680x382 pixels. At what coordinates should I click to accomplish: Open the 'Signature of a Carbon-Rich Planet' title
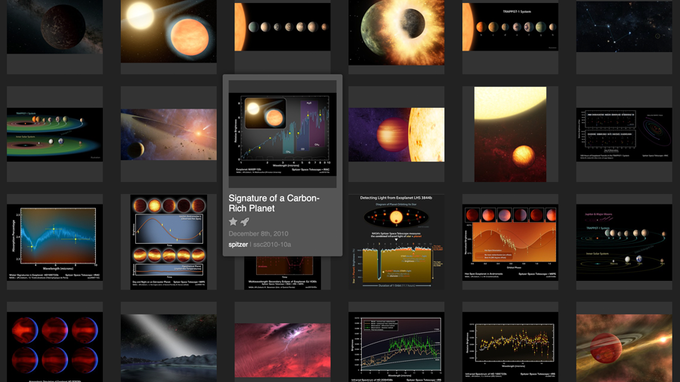274,203
